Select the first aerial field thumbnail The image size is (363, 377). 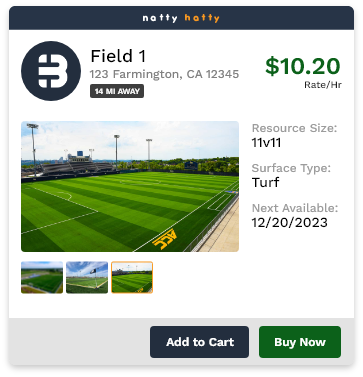pyautogui.click(x=42, y=277)
